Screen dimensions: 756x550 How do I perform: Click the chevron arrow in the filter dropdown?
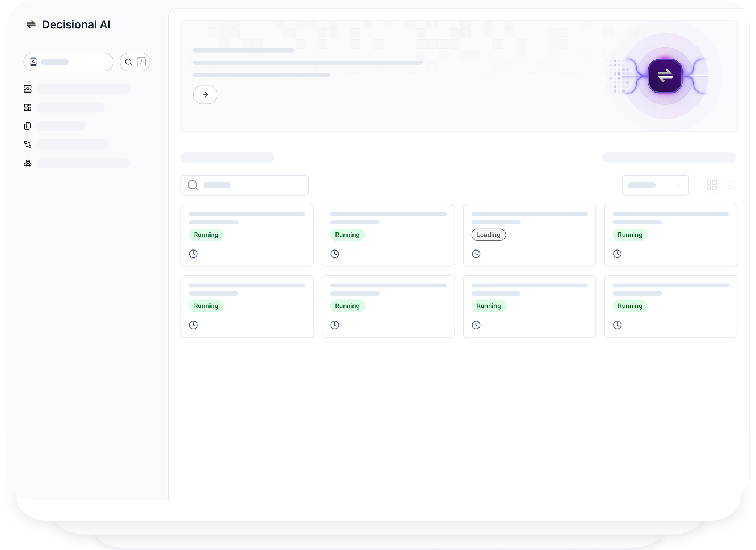click(x=678, y=185)
